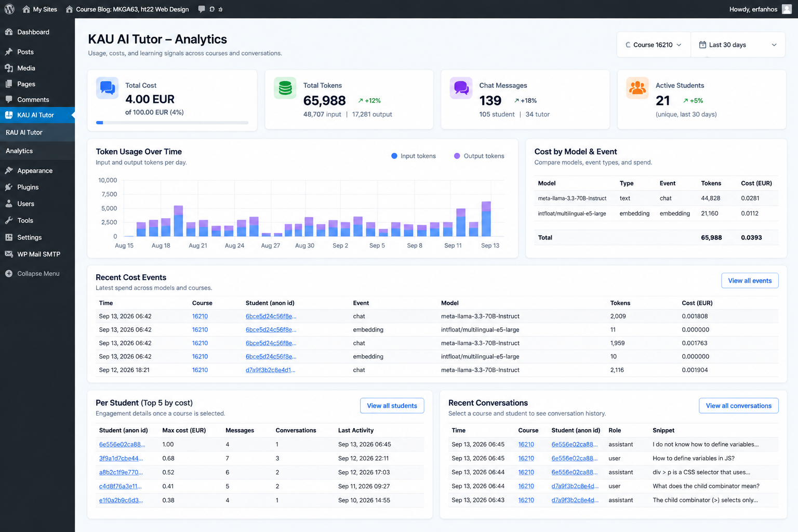Click the user avatar next to Howdy, erfanhos
Image resolution: width=798 pixels, height=532 pixels.
787,9
